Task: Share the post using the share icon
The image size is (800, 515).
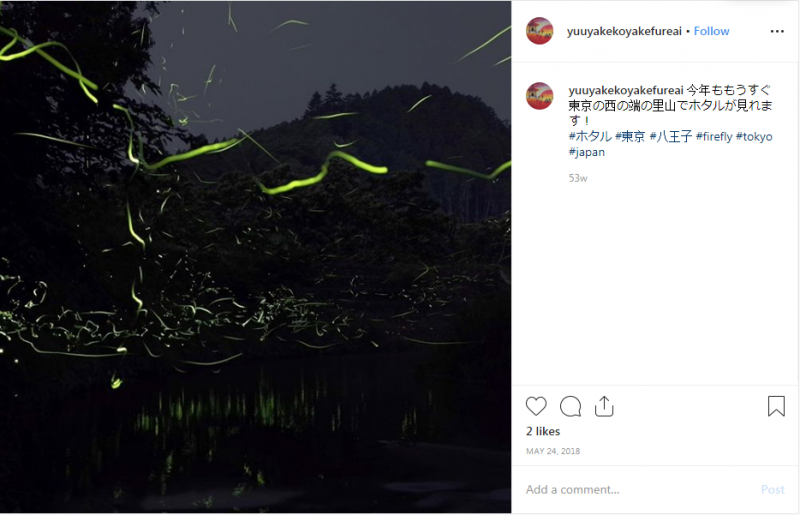Action: [x=604, y=406]
